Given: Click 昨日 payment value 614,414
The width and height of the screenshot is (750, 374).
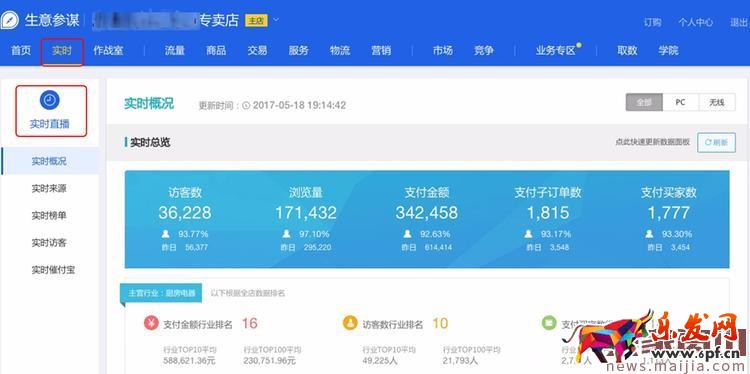Looking at the screenshot, I should pos(439,248).
